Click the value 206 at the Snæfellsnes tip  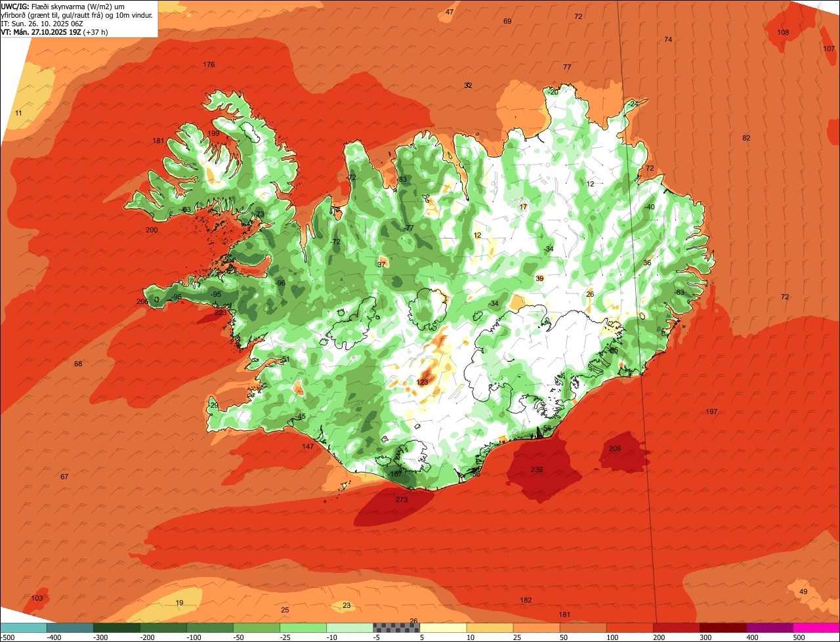(x=142, y=301)
